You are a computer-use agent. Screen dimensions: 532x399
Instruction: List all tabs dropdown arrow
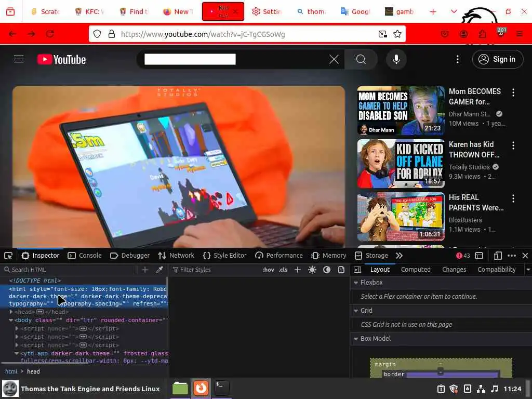pyautogui.click(x=454, y=11)
